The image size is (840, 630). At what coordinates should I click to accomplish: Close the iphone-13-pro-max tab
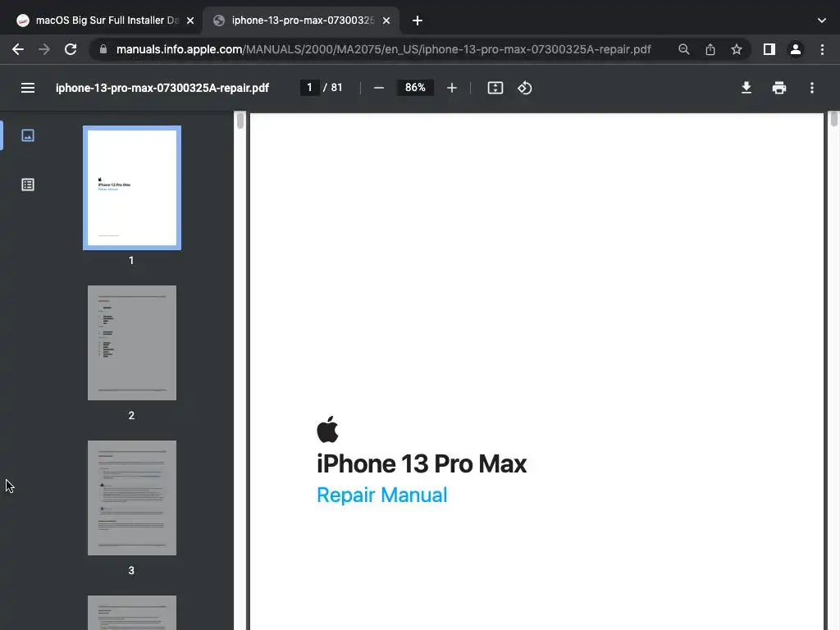pyautogui.click(x=386, y=21)
